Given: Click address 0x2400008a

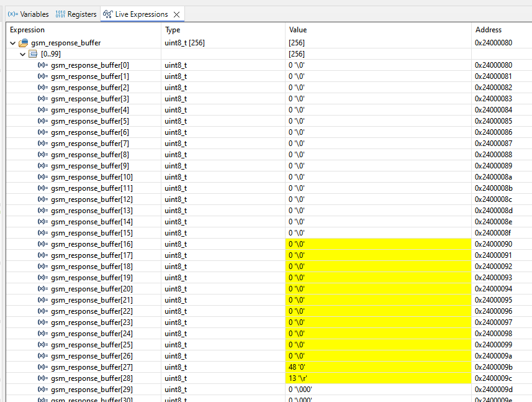Looking at the screenshot, I should [494, 177].
